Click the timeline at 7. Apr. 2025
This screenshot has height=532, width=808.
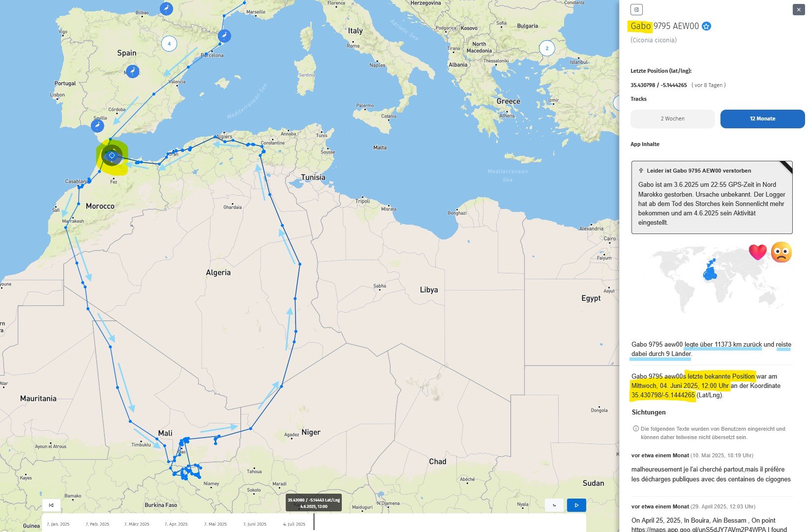(x=176, y=524)
